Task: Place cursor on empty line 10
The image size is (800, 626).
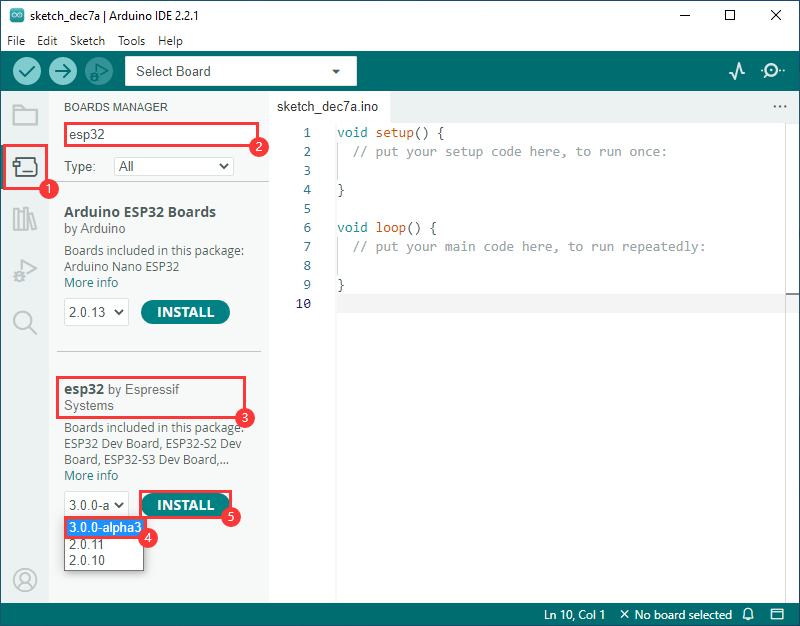Action: click(x=561, y=304)
